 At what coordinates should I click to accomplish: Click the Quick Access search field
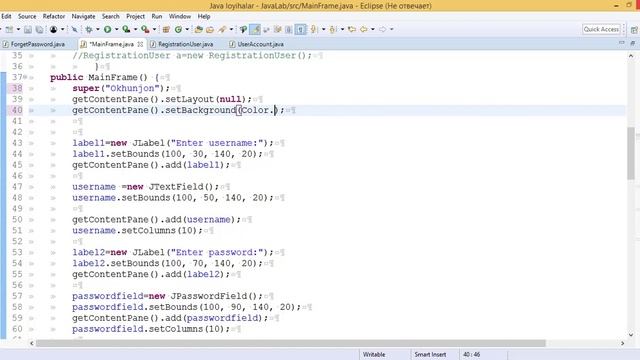coord(601,29)
